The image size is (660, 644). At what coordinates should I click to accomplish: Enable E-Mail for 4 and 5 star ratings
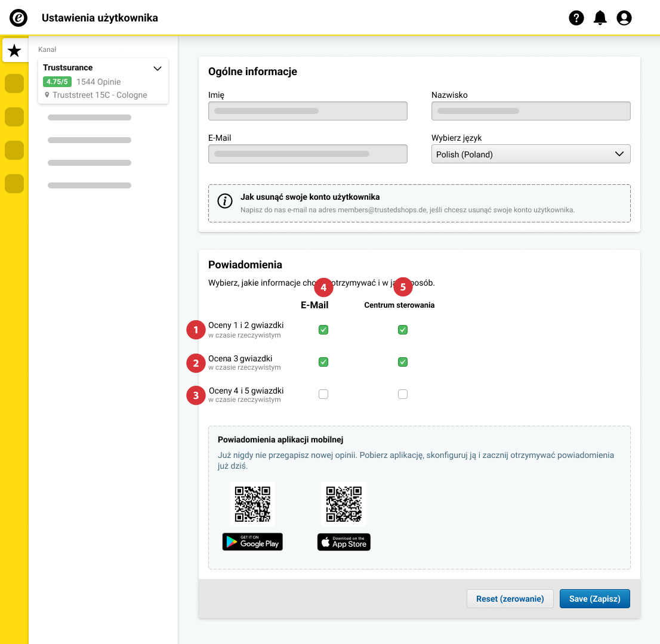(323, 394)
